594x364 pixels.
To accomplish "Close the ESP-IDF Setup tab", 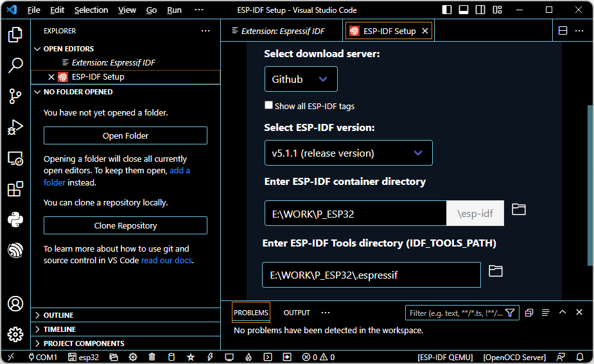I will [425, 31].
